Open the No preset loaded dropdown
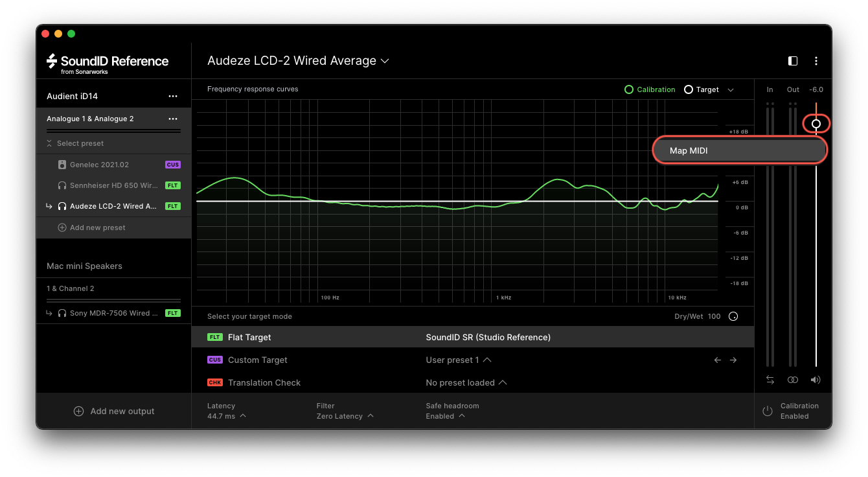This screenshot has height=477, width=868. tap(466, 382)
